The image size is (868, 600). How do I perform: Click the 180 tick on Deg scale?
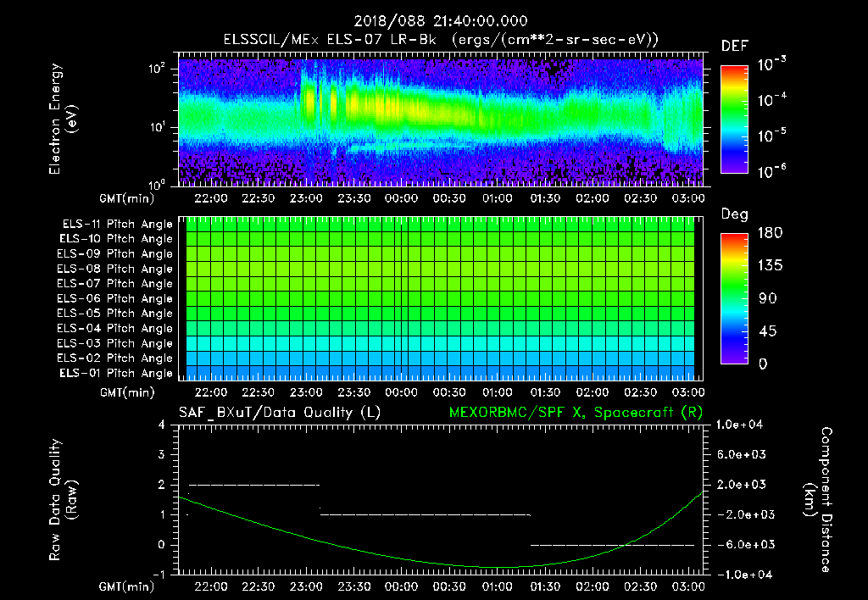tap(770, 233)
